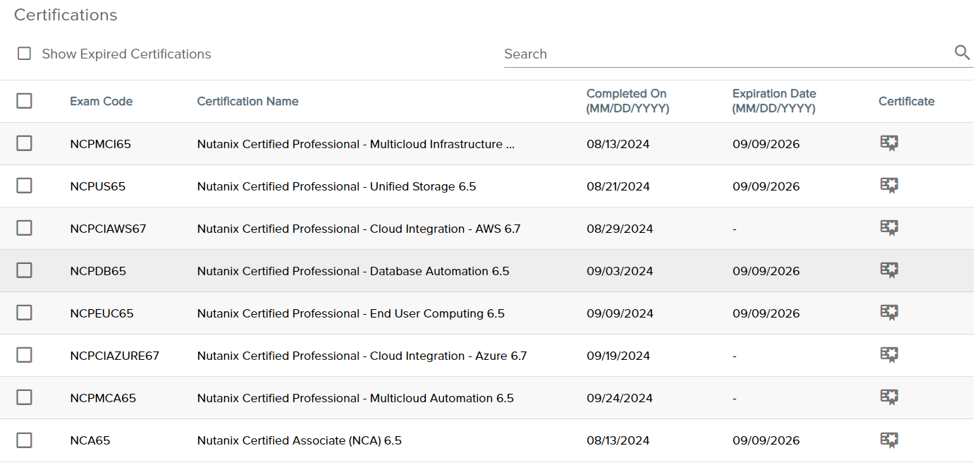Check the NCPDB65 row checkbox
Screen dimensions: 980x470
pyautogui.click(x=24, y=270)
